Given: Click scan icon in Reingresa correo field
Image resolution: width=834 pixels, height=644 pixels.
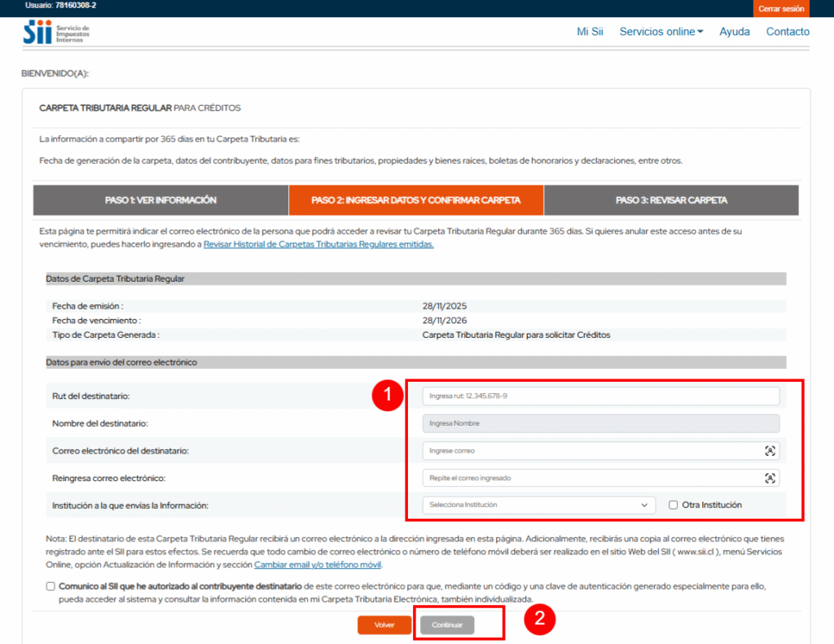Looking at the screenshot, I should pyautogui.click(x=770, y=478).
